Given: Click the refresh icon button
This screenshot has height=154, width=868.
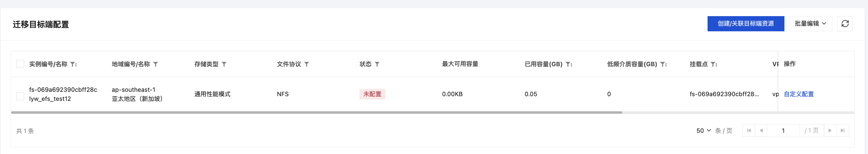Looking at the screenshot, I should point(845,24).
